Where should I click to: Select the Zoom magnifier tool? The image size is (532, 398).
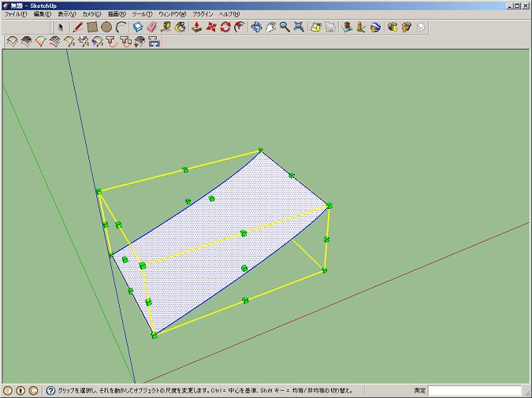click(285, 27)
